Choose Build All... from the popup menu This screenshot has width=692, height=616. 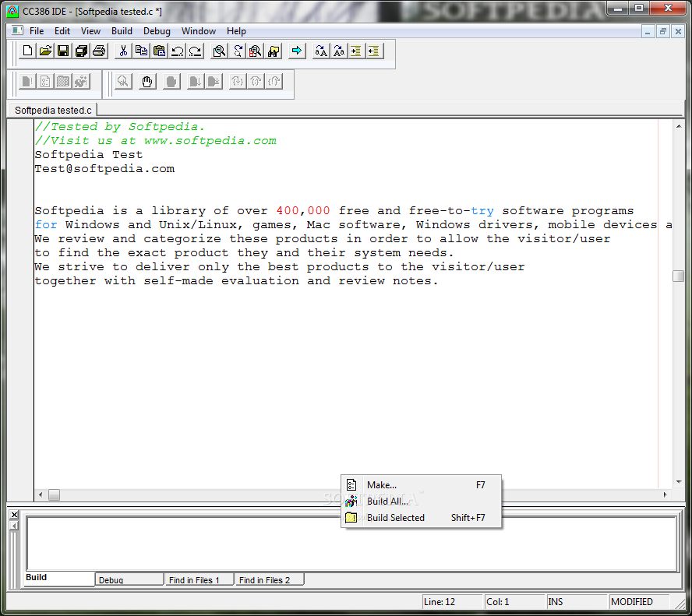point(421,502)
